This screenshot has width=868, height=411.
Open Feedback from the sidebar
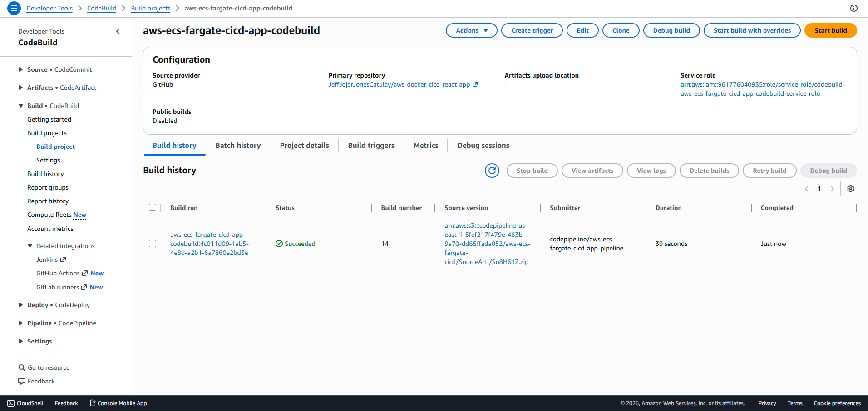36,381
